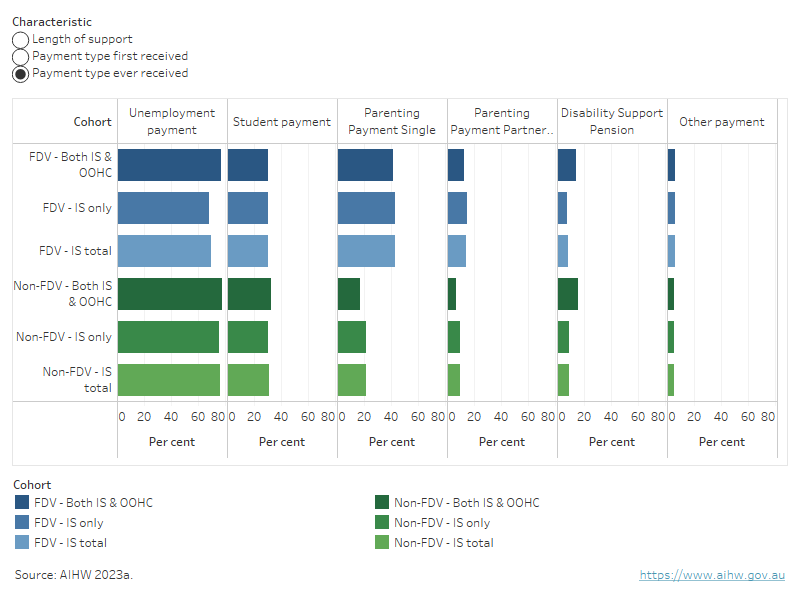Click the Student payment column header

click(x=282, y=122)
